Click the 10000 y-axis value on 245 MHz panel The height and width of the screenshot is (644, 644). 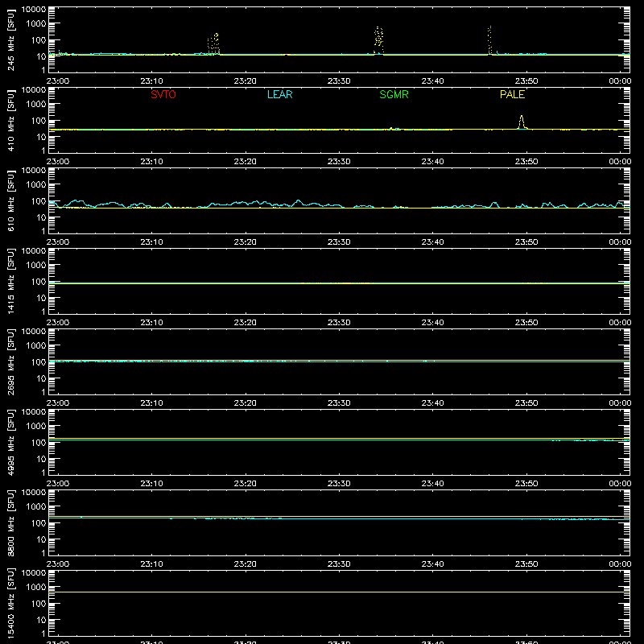(34, 10)
